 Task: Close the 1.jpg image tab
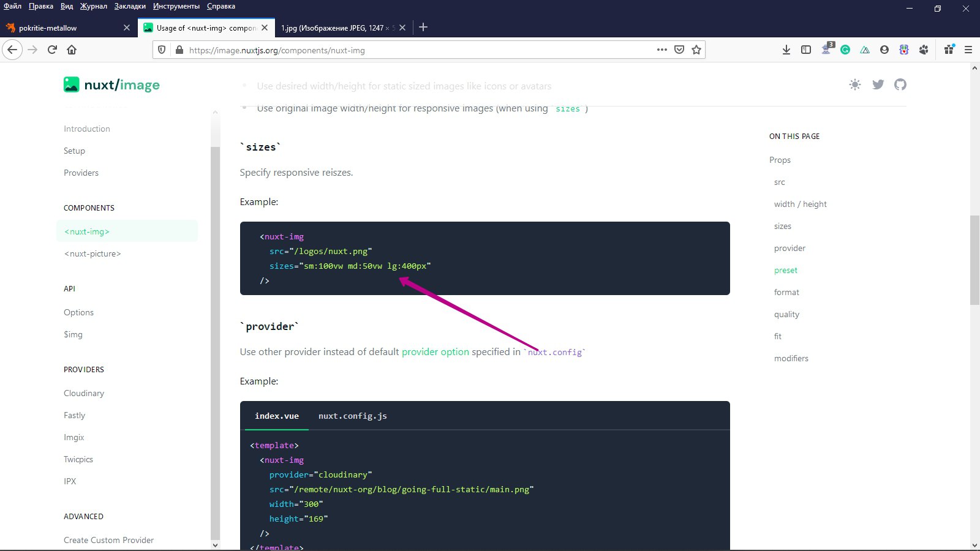(402, 28)
